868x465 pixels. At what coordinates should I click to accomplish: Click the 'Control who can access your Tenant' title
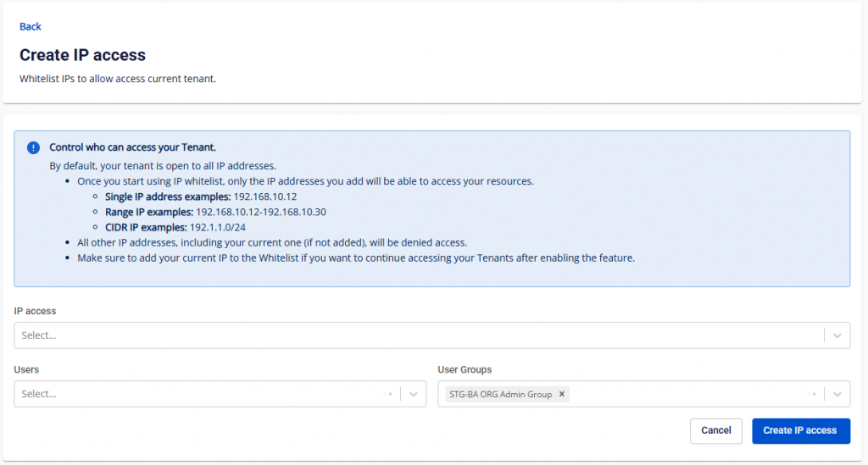click(x=132, y=147)
